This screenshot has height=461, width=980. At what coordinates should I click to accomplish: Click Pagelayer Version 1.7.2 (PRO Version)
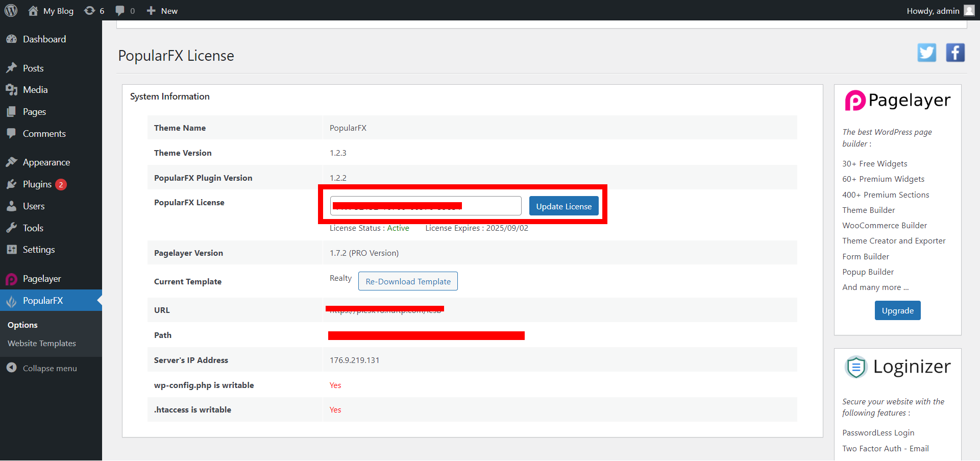point(364,253)
